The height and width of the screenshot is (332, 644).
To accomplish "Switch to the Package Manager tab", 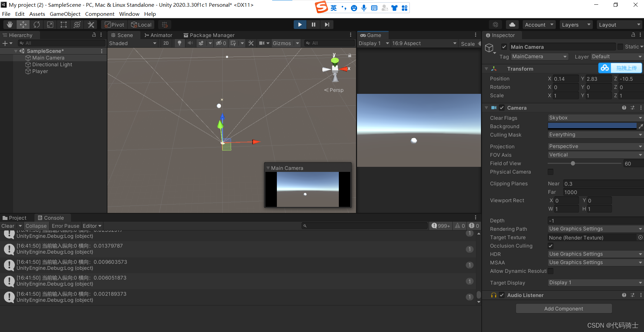I will click(x=209, y=35).
